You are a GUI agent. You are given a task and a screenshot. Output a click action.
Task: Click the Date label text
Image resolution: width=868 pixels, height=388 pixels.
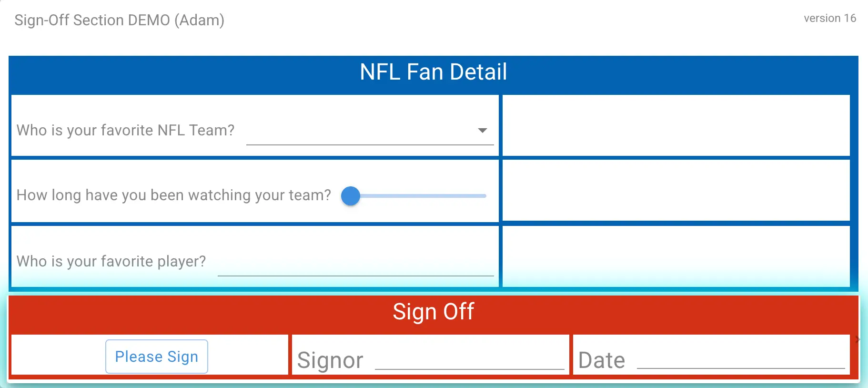(x=601, y=360)
